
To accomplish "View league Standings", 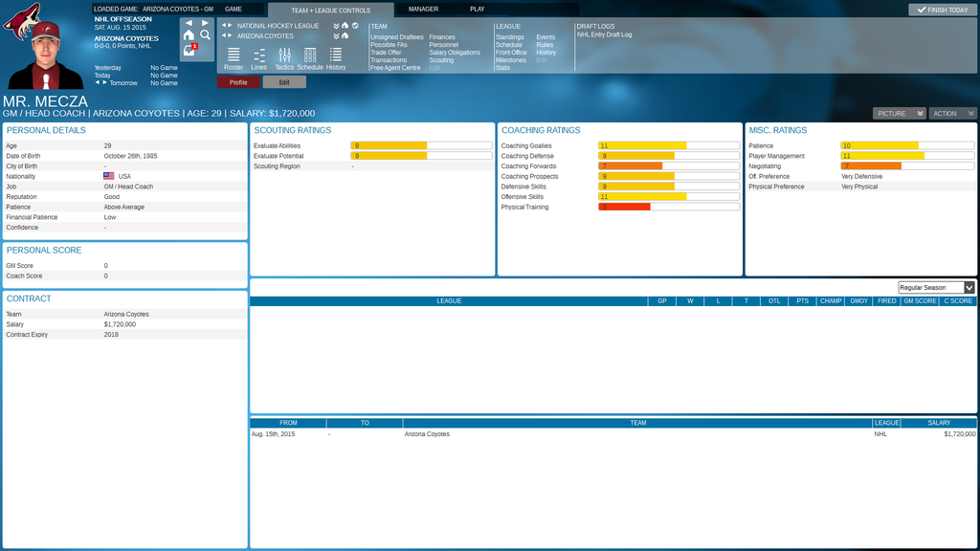I will [510, 37].
